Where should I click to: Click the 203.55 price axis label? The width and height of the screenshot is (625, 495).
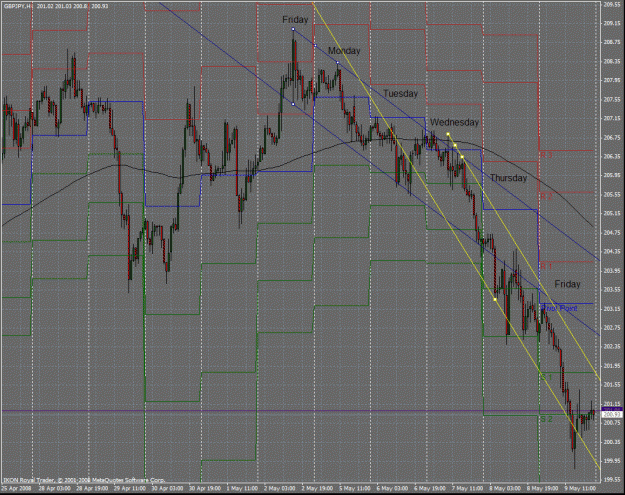click(x=611, y=289)
